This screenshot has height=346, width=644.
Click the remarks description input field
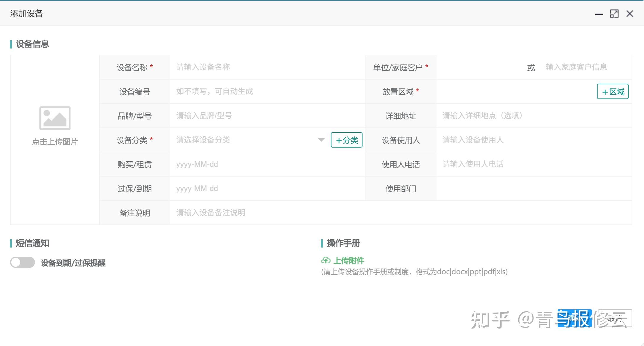coord(400,213)
